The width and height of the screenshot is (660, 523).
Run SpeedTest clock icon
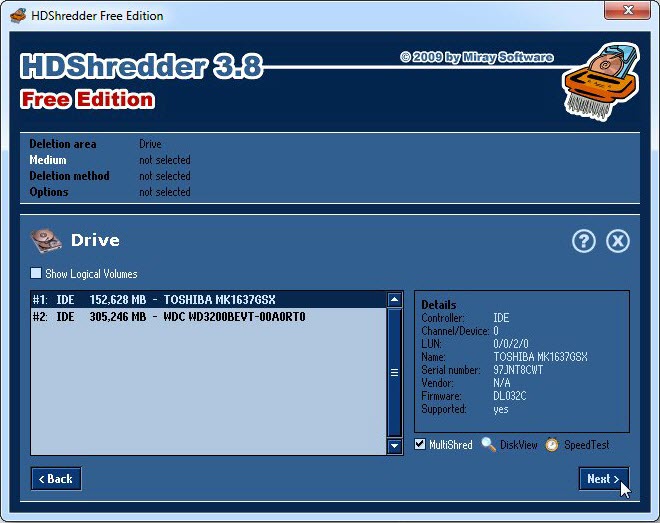552,445
